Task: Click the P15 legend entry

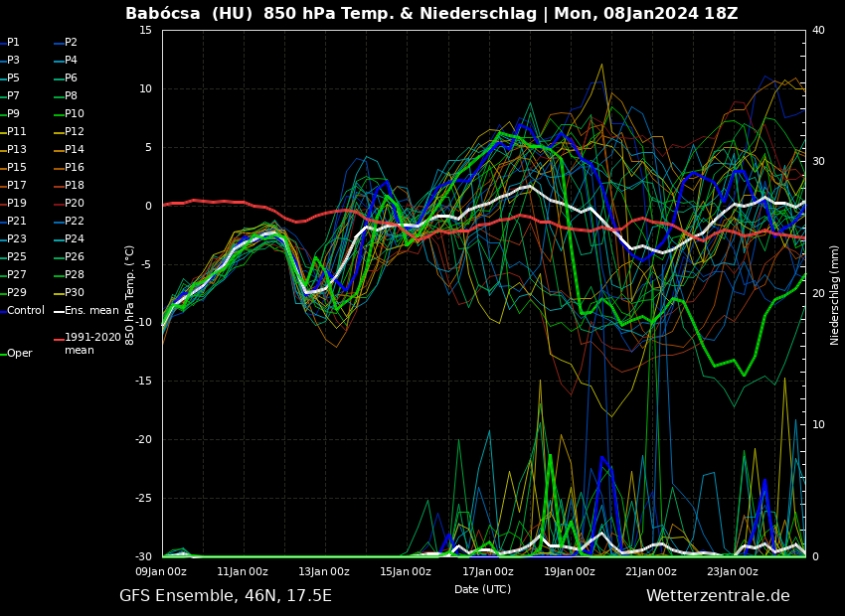Action: (16, 168)
